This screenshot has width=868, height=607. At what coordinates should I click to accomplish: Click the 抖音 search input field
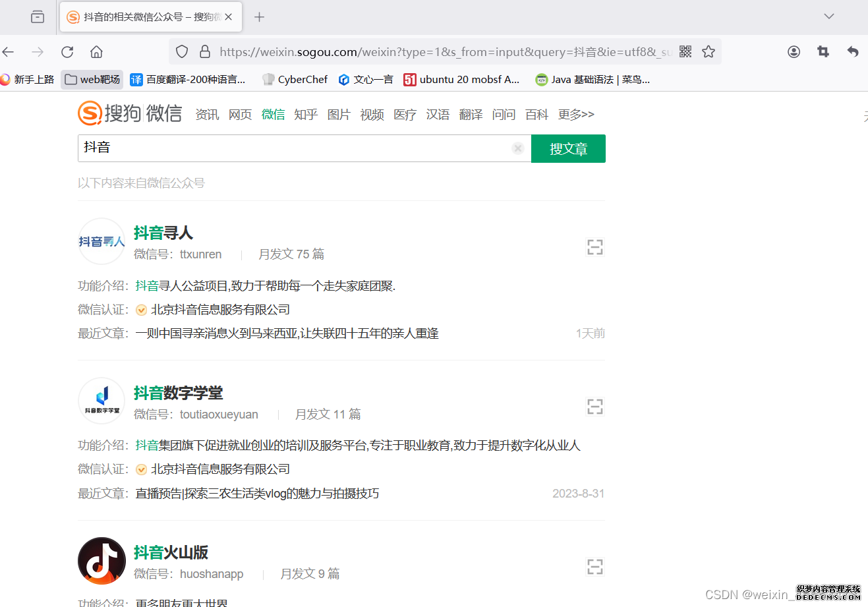tap(293, 148)
